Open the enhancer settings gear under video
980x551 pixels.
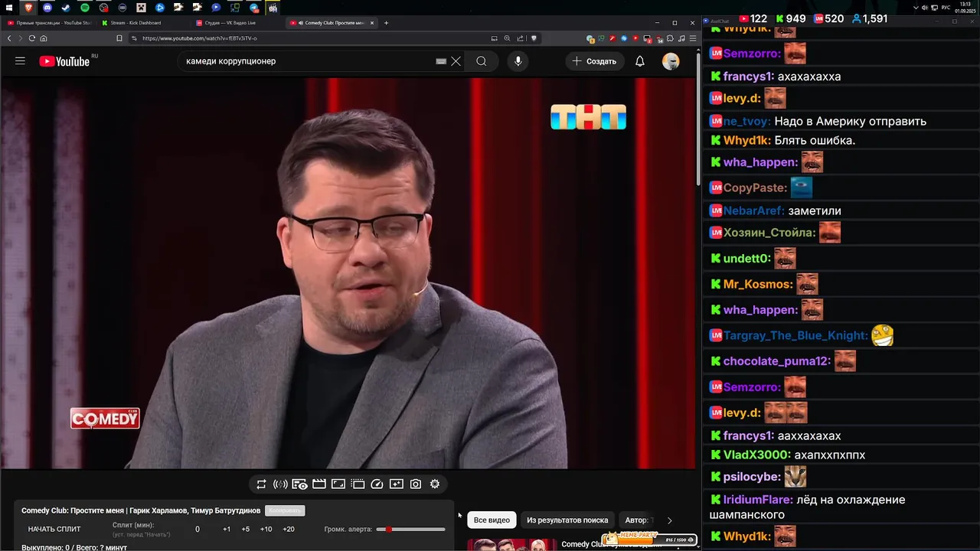[435, 484]
